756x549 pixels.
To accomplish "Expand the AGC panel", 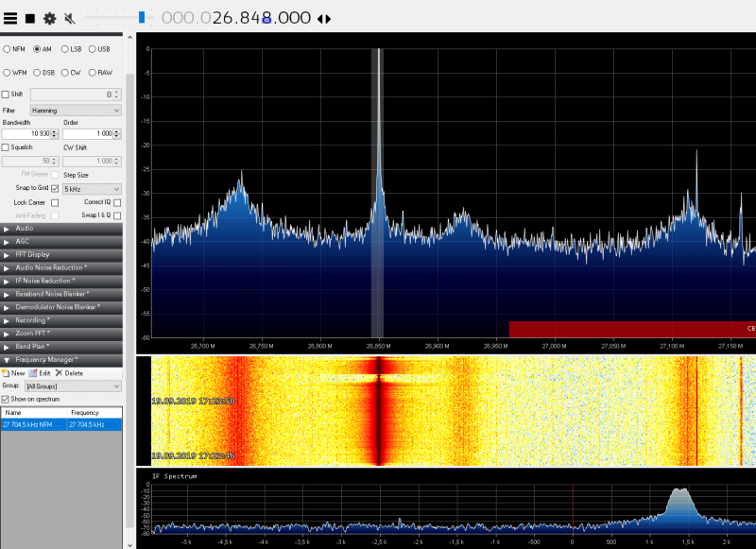I will pos(61,242).
